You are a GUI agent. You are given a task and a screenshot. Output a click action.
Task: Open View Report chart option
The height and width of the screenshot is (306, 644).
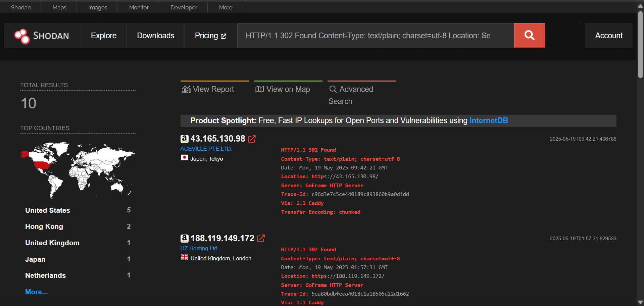coord(208,89)
